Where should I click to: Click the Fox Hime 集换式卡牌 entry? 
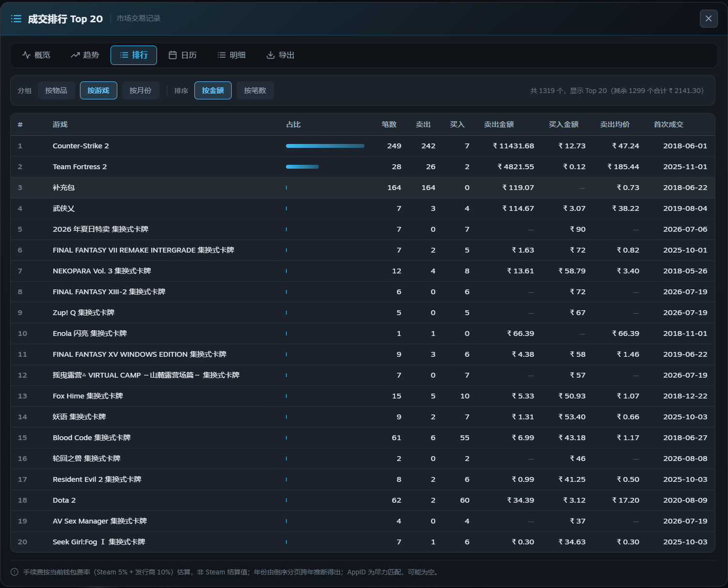88,396
